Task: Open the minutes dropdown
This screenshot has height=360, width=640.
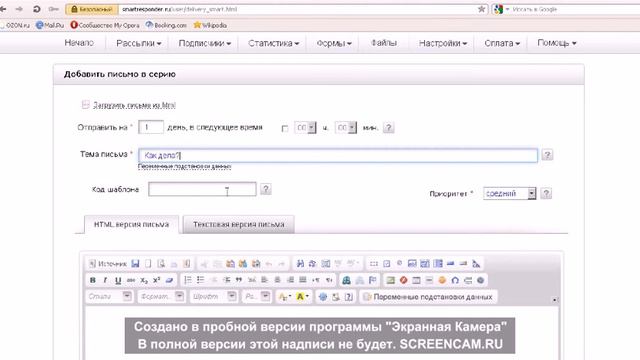Action: click(x=346, y=128)
